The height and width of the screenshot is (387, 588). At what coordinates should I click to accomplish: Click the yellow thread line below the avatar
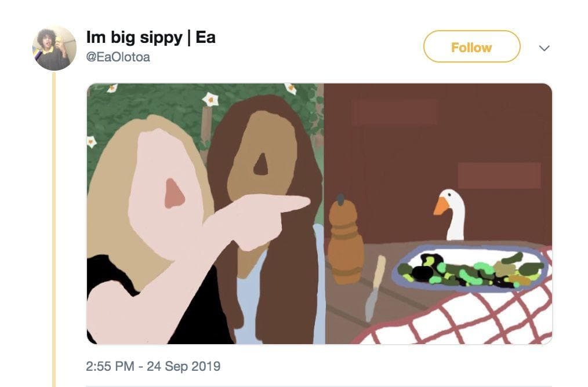pyautogui.click(x=54, y=232)
